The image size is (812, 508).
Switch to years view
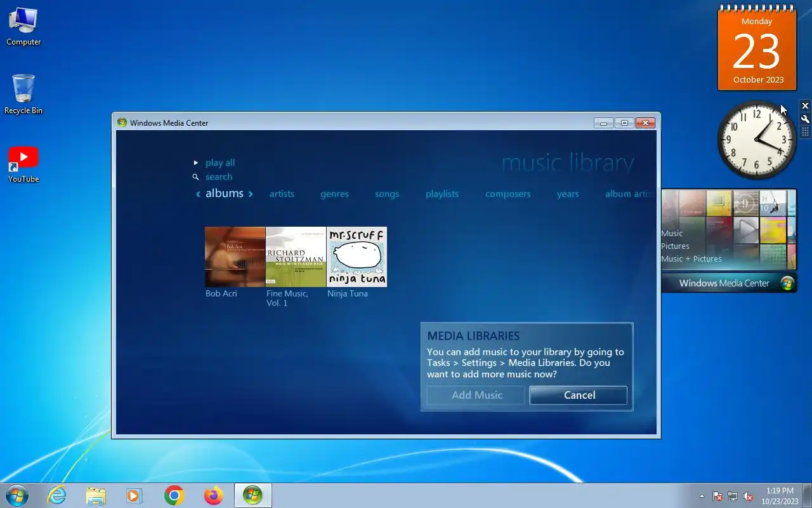[568, 194]
